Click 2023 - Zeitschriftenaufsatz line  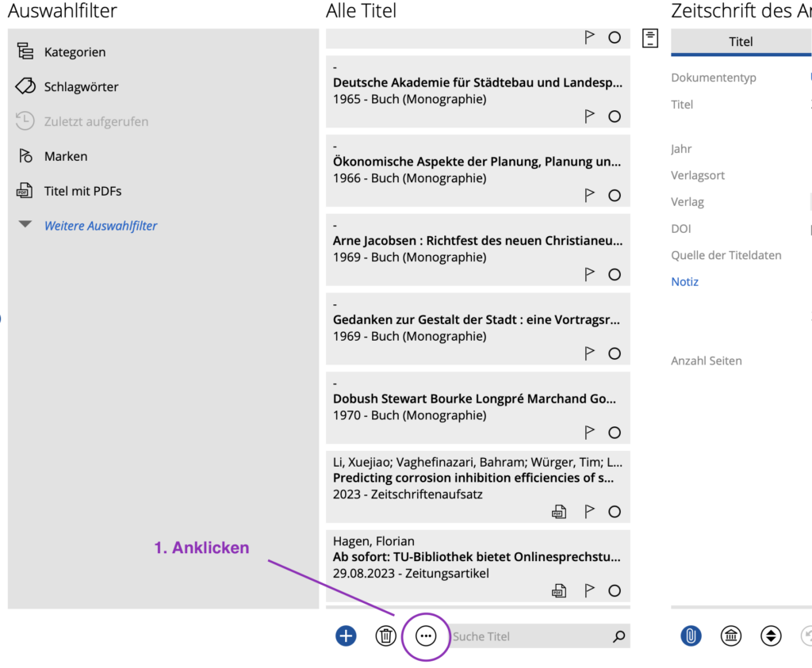coord(408,494)
